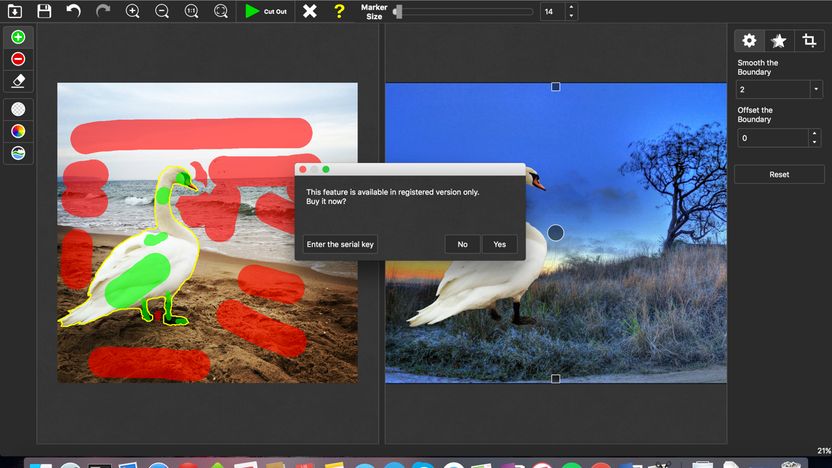Click the Offset the Boundary field
This screenshot has width=832, height=468.
pyautogui.click(x=772, y=138)
